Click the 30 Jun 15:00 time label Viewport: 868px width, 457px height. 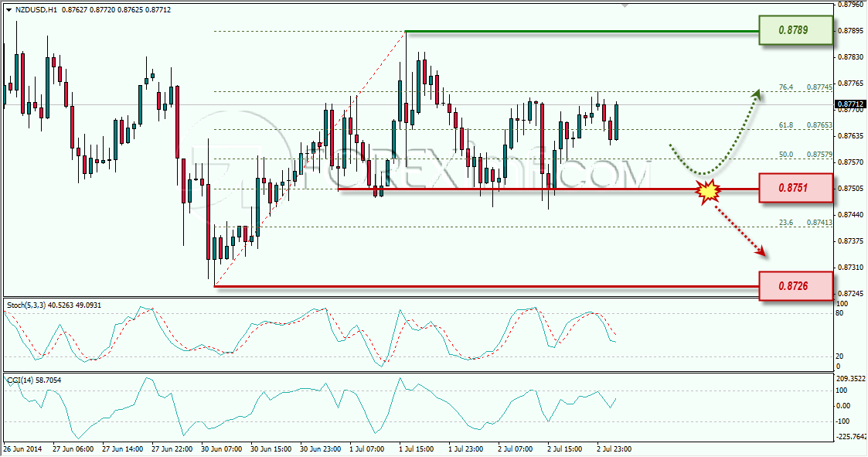pos(271,448)
